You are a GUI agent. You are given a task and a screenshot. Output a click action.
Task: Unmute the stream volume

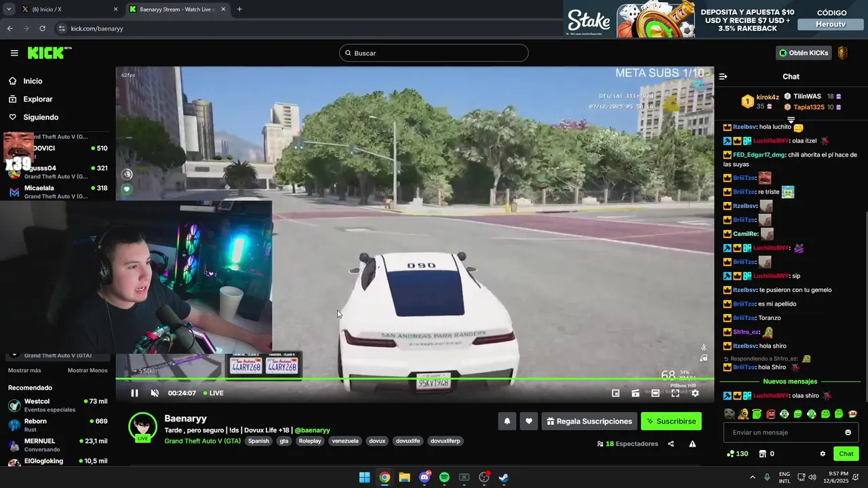tap(155, 393)
